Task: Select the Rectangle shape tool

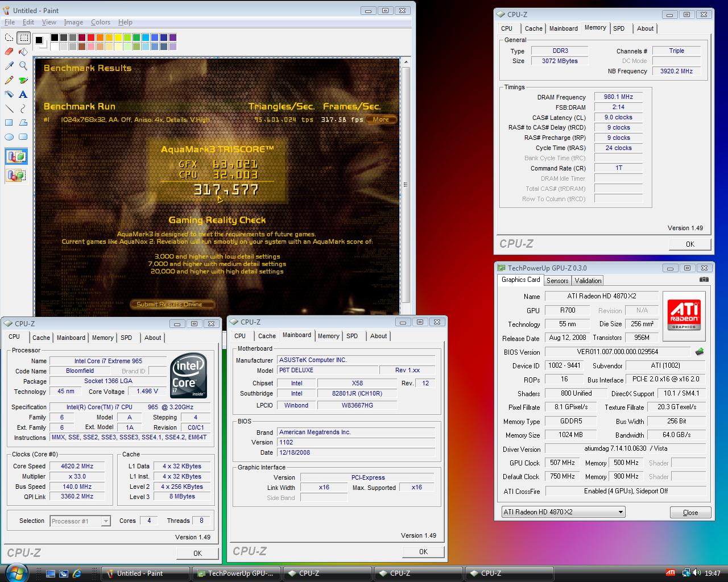Action: [9, 122]
